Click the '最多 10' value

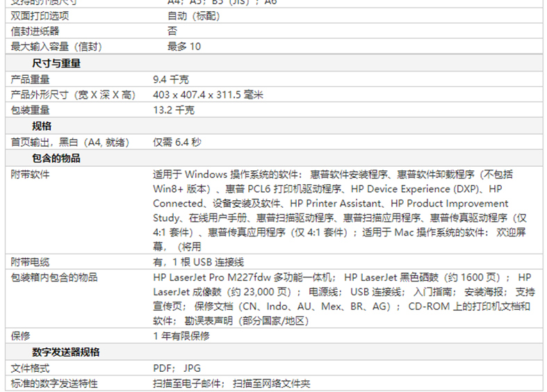pyautogui.click(x=184, y=47)
